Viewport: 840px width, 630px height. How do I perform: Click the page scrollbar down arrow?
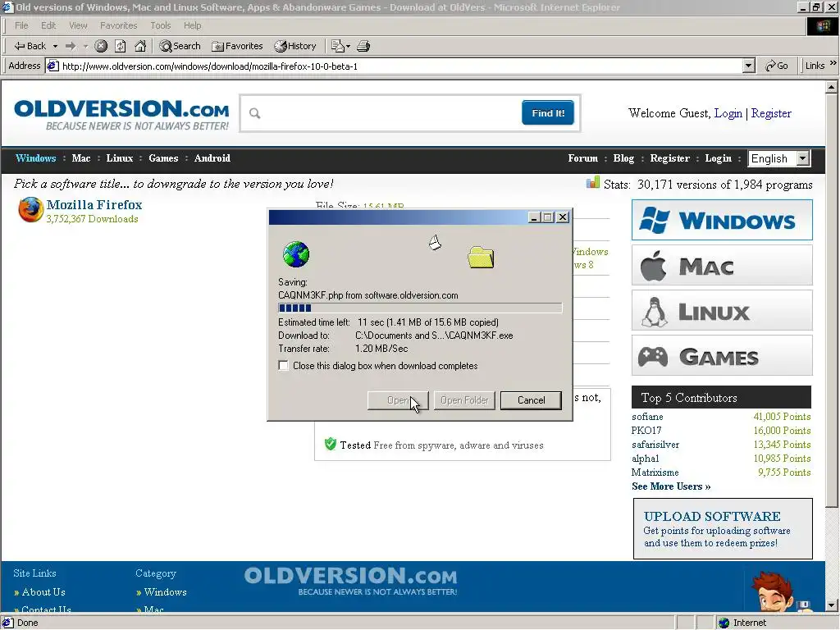pos(832,605)
